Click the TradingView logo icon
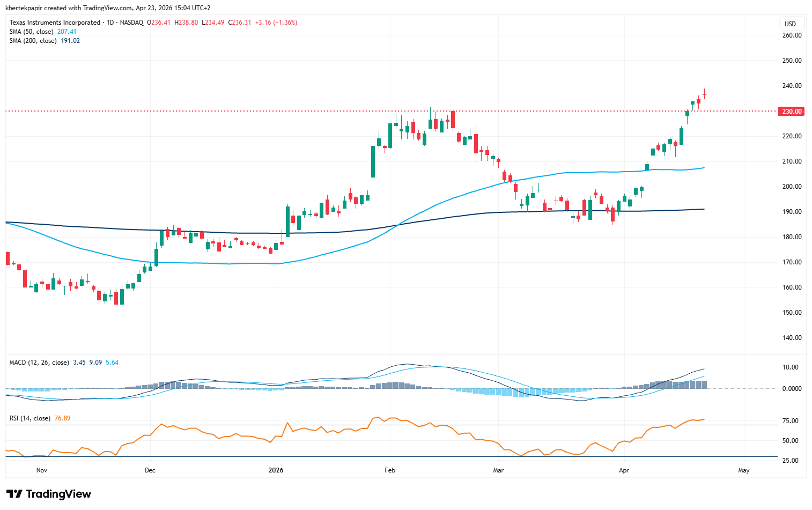Image resolution: width=812 pixels, height=510 pixels. pyautogui.click(x=14, y=494)
